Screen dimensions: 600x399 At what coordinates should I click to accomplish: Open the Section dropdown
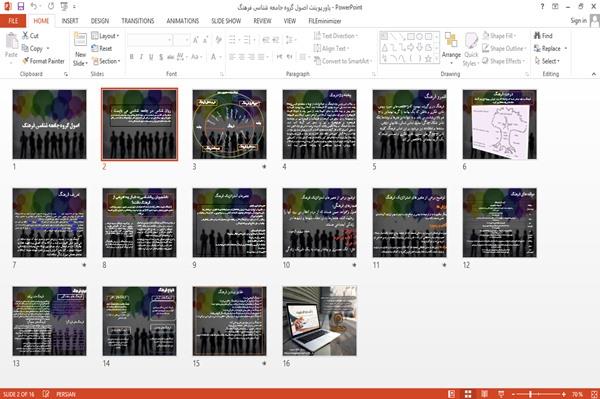point(106,61)
